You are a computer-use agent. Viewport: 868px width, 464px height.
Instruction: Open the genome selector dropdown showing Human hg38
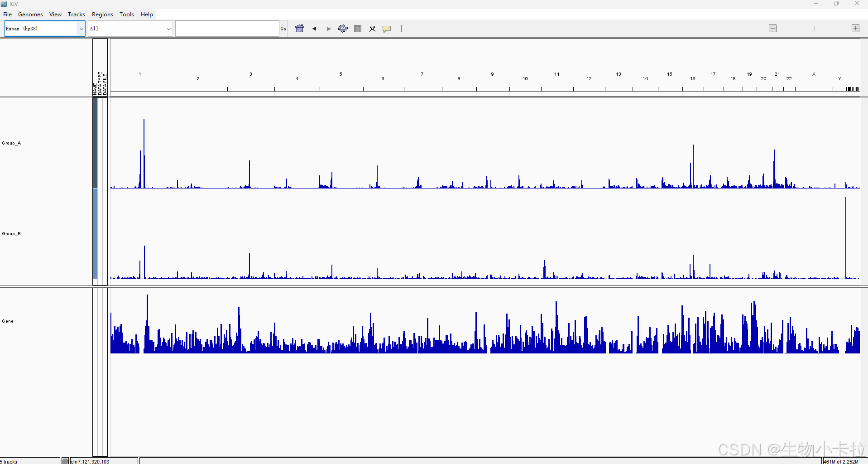(41, 28)
